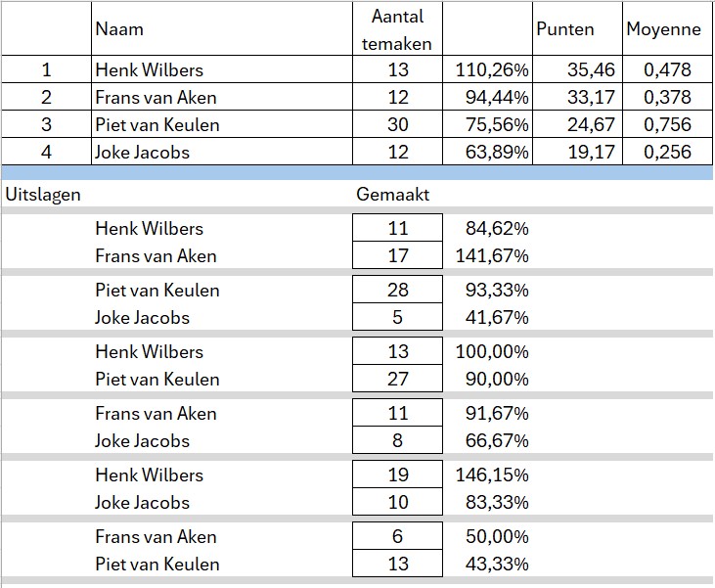Click the Aantal temaken header cell
This screenshot has height=588, width=715.
[397, 29]
